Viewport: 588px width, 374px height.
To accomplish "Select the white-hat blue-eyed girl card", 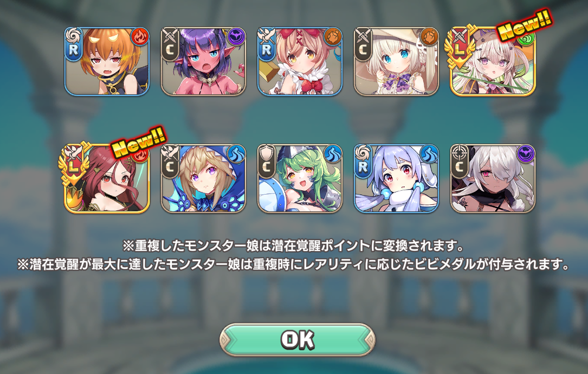I will coord(396,61).
